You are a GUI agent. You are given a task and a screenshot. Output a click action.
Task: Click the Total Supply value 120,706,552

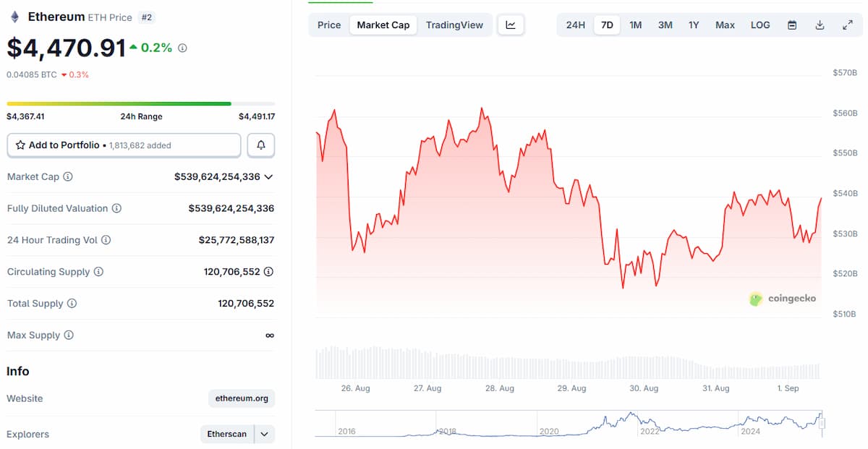246,304
